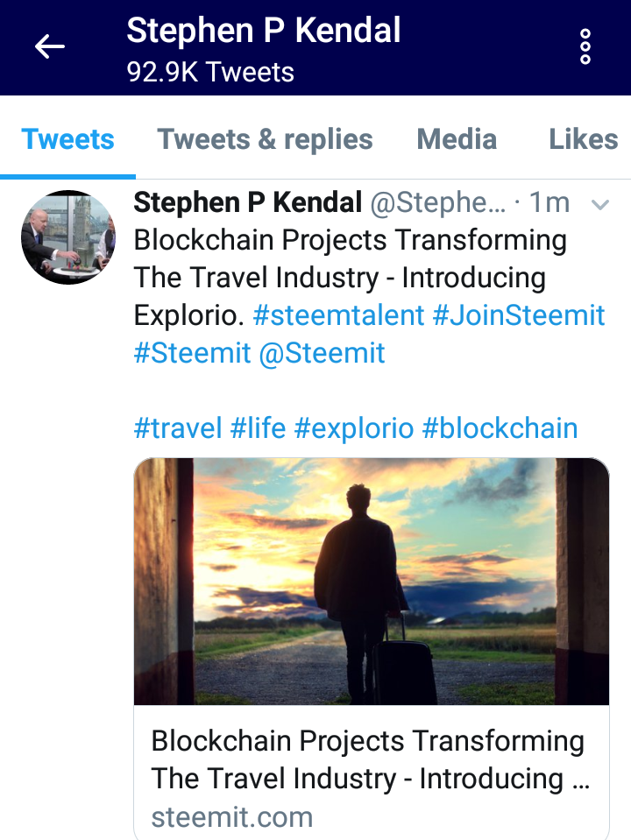Open the #JoinSteemit hashtag
The image size is (631, 840).
click(519, 315)
